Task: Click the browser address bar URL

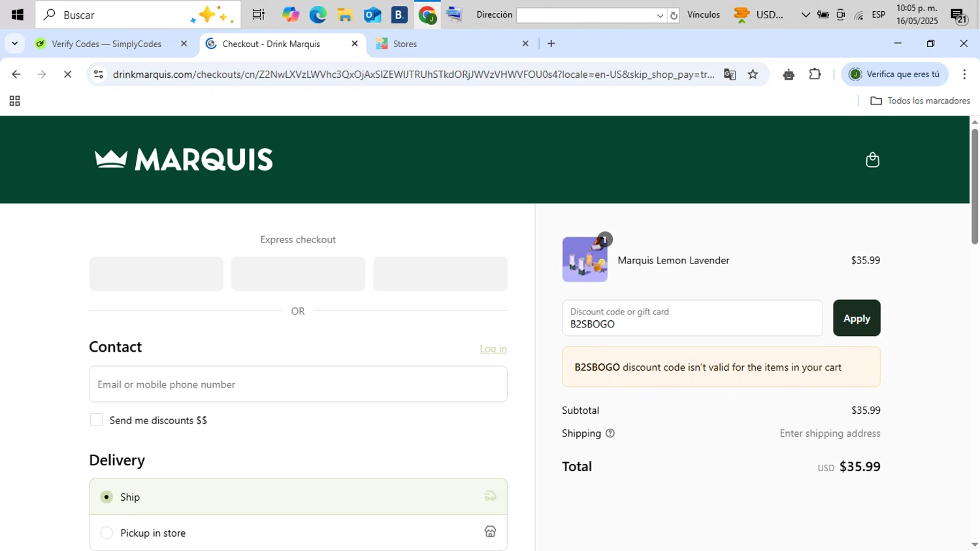Action: 413,75
